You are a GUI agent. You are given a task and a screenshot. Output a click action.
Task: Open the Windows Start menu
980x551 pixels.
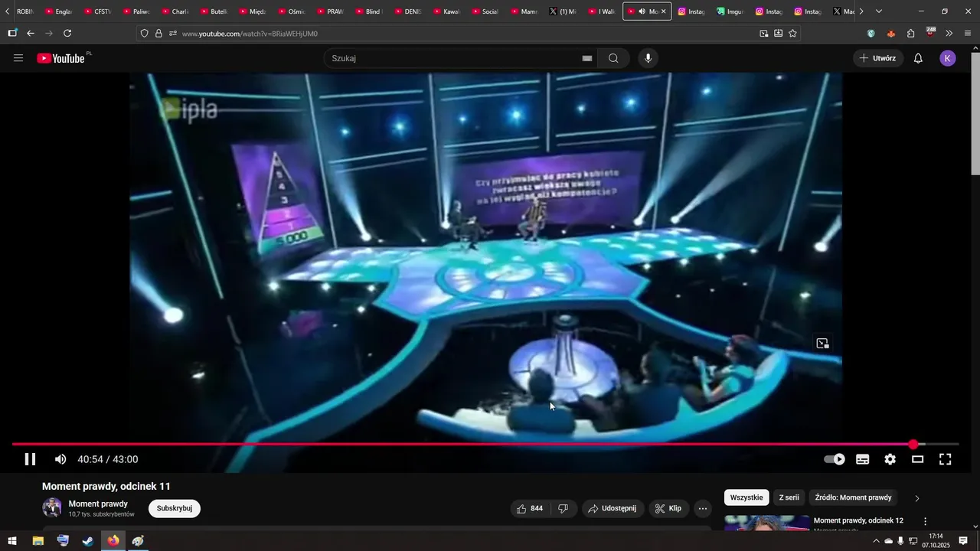[12, 541]
